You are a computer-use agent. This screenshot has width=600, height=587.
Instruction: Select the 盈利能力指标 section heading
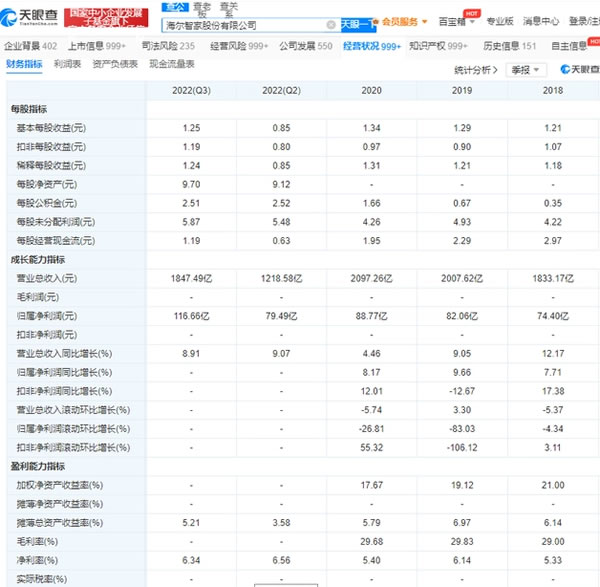38,466
